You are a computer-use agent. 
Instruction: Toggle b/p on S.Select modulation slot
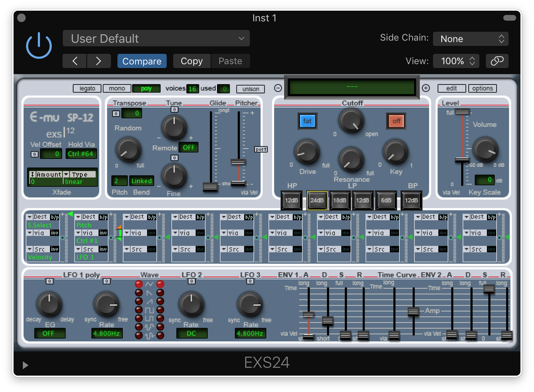pos(55,217)
